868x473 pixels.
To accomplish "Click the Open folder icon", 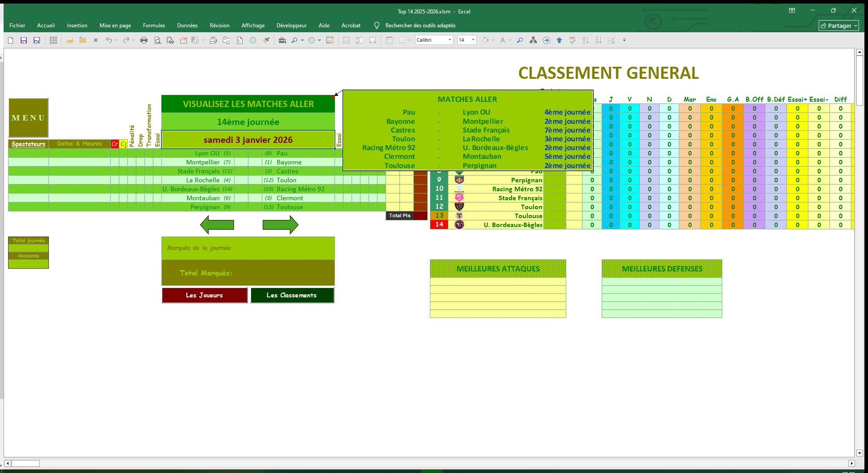I will tap(69, 40).
